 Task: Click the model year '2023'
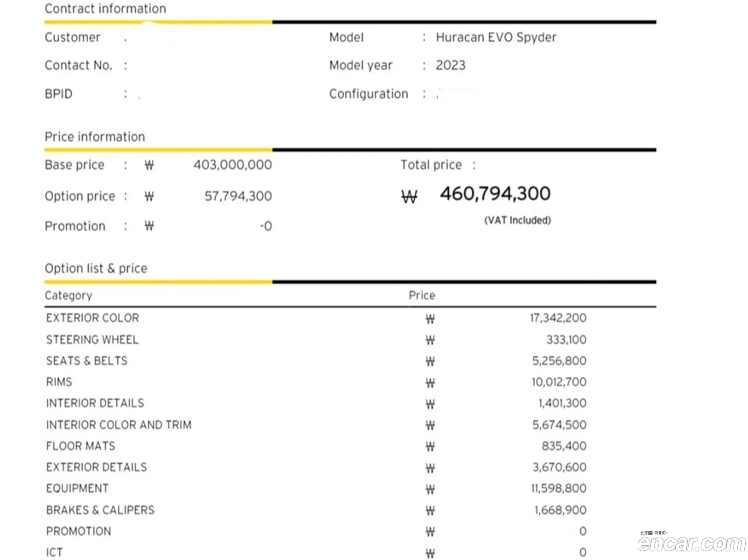pyautogui.click(x=451, y=65)
